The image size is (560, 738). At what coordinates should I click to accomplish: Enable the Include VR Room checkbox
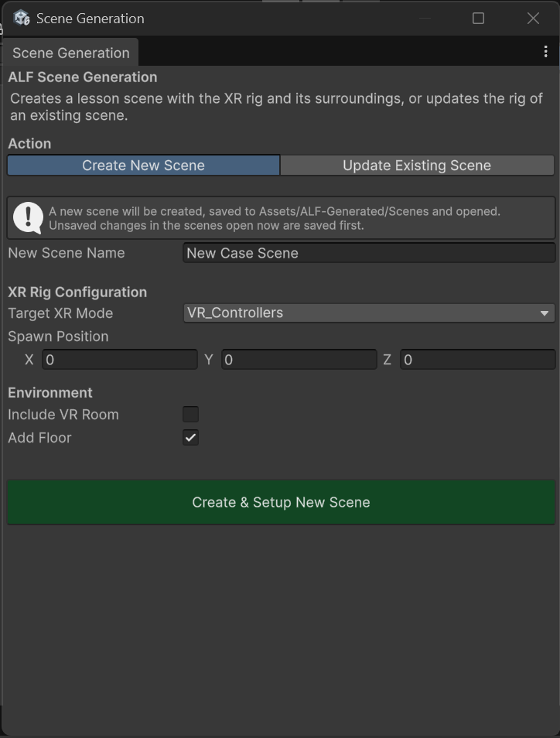[190, 415]
